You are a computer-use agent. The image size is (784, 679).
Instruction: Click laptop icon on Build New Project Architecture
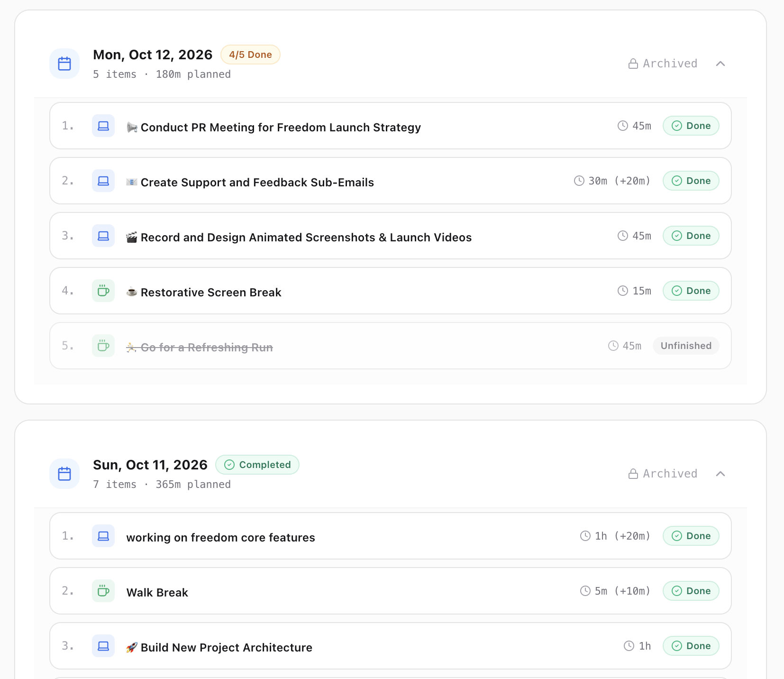click(x=103, y=646)
